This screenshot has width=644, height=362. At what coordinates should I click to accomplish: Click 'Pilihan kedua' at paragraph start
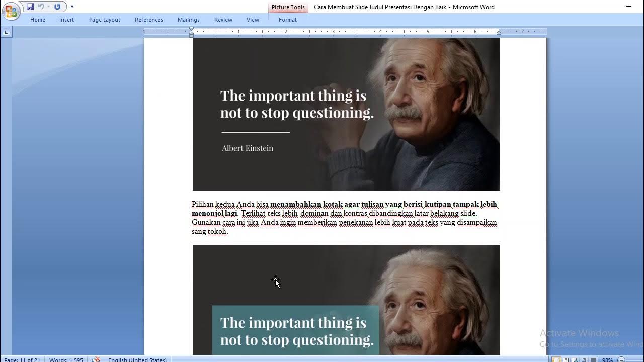[x=213, y=204]
